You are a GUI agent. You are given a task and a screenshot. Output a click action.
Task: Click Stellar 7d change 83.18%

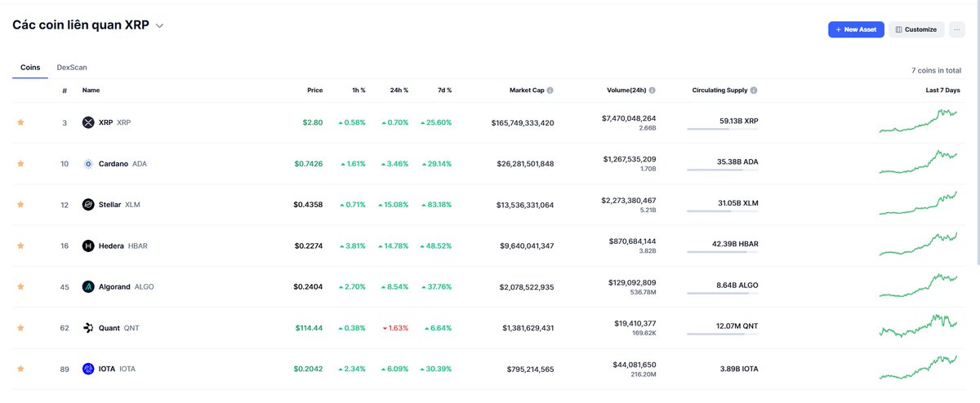(436, 204)
